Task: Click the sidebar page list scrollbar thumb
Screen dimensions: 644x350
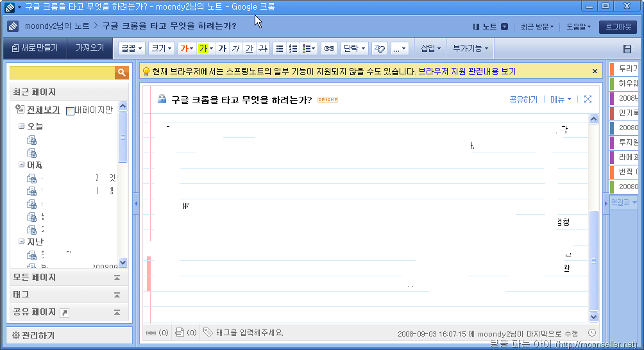Action: click(x=123, y=137)
